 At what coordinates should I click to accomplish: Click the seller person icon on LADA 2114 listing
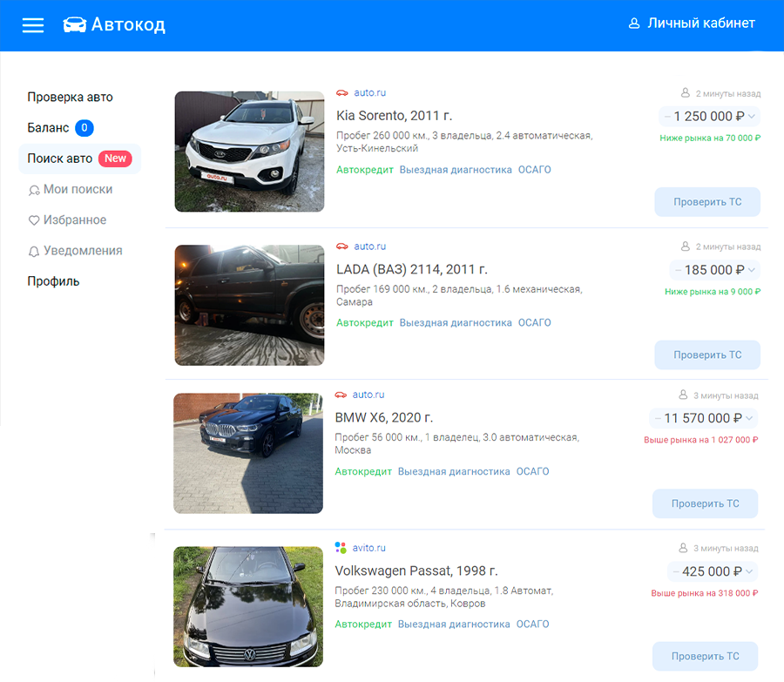coord(685,246)
